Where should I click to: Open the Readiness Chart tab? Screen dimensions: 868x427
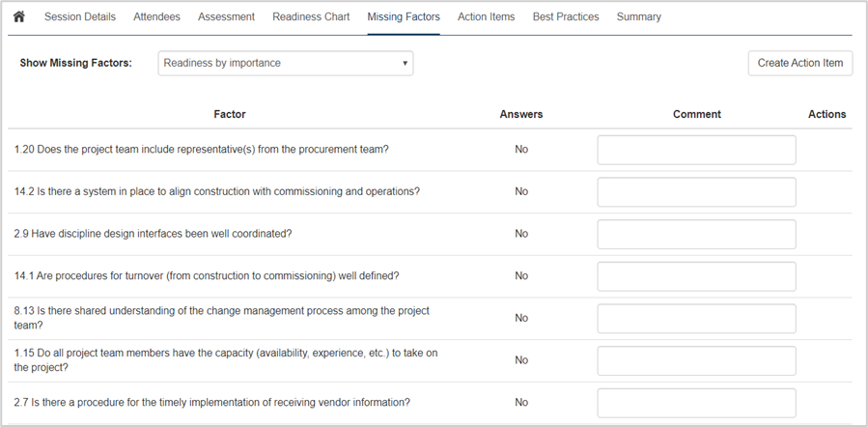tap(311, 17)
